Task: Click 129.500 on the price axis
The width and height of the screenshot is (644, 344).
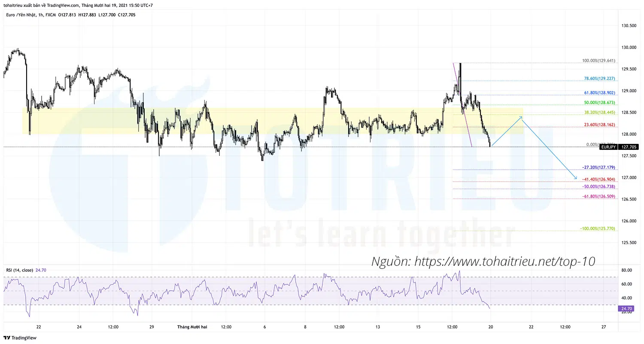Action: point(629,69)
